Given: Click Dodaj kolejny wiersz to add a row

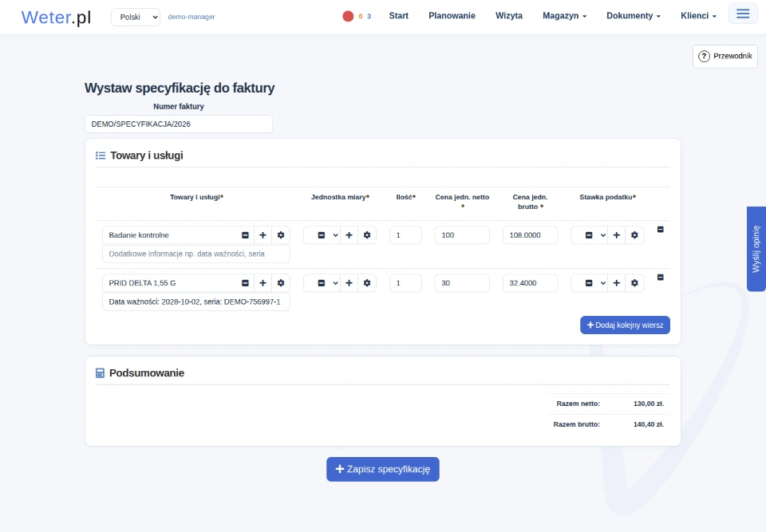Looking at the screenshot, I should (x=625, y=325).
